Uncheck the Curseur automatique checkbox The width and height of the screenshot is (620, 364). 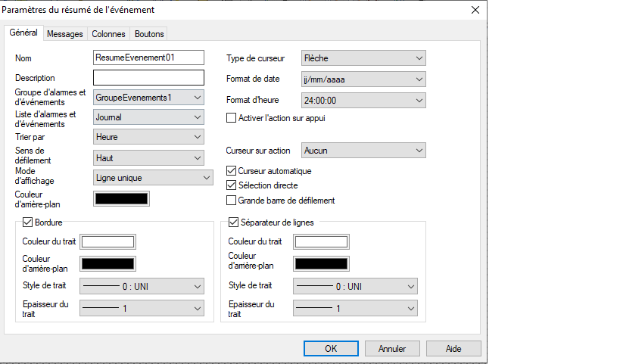tap(232, 171)
